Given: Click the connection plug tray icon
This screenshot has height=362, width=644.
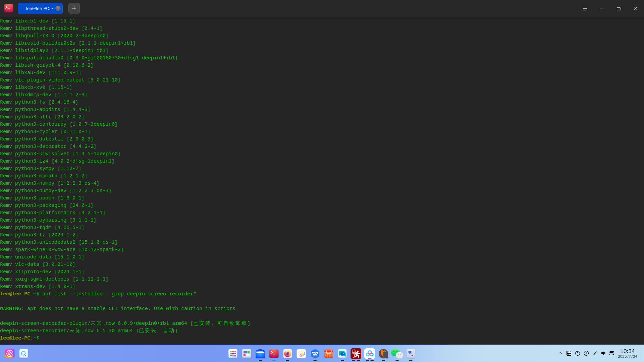Looking at the screenshot, I should [x=595, y=353].
